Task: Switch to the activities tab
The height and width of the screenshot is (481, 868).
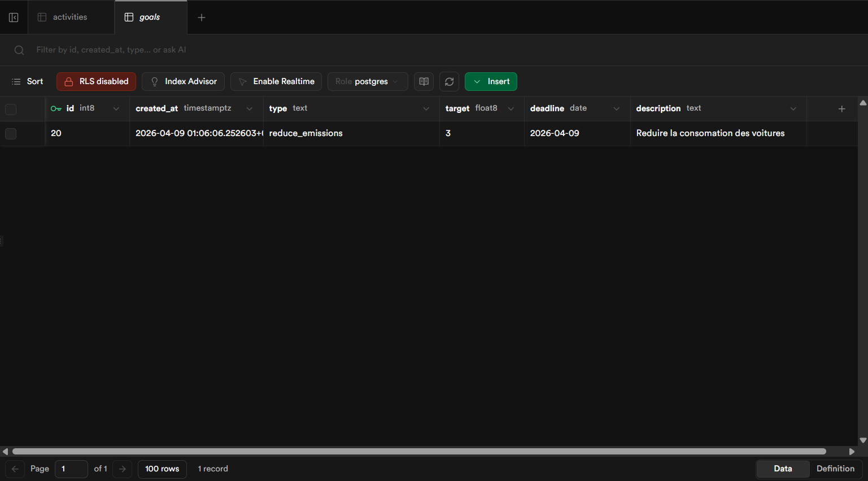Action: (x=70, y=18)
